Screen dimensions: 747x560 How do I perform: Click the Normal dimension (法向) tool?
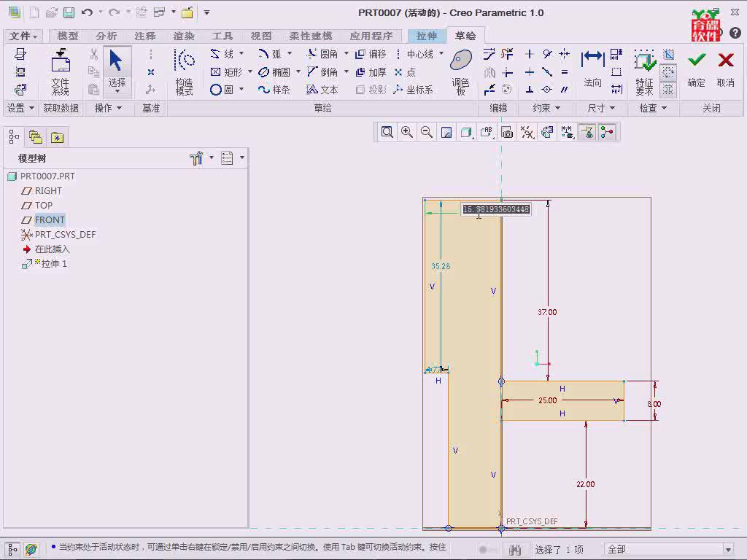pos(592,69)
